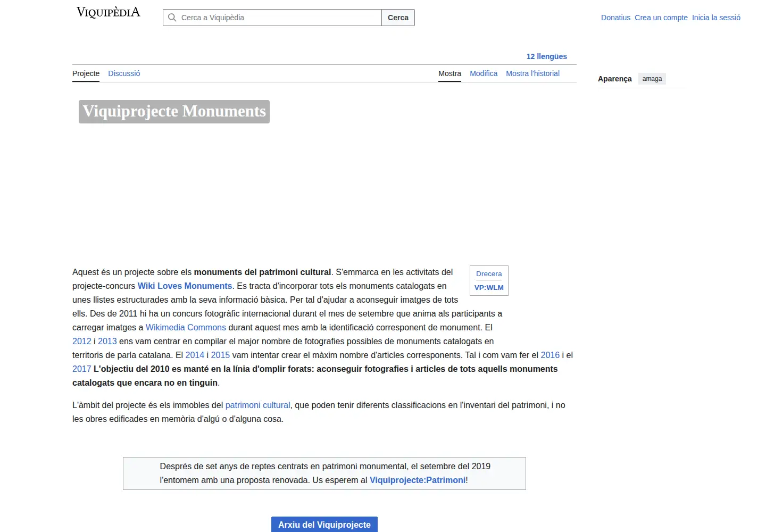Open the 2013 year link

(107, 342)
